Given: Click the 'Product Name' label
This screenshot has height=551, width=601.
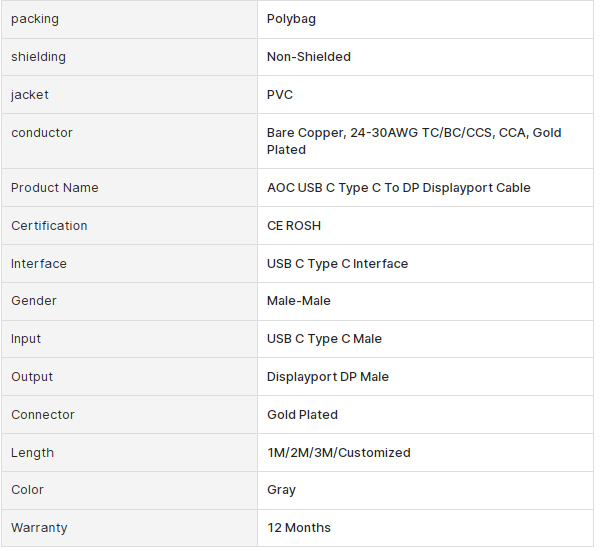Looking at the screenshot, I should click(x=54, y=188).
